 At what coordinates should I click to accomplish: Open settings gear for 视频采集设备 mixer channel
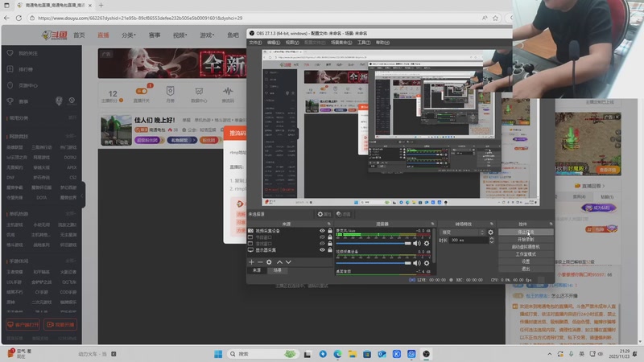pos(427,263)
